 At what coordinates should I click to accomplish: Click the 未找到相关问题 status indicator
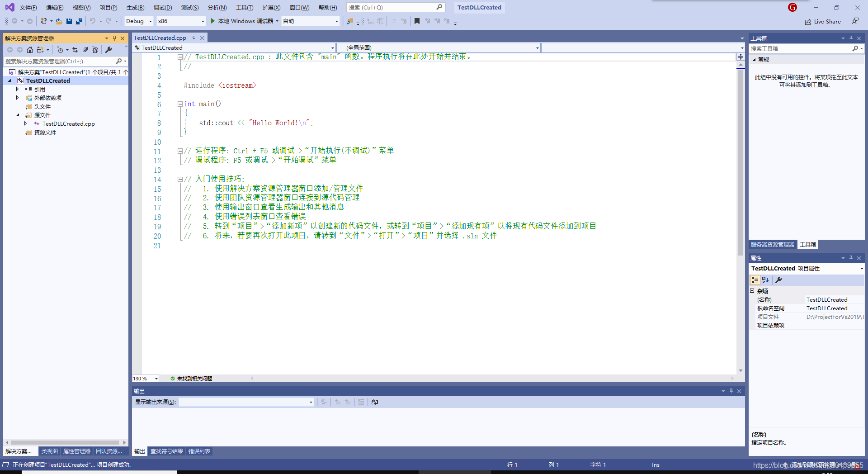pos(191,379)
